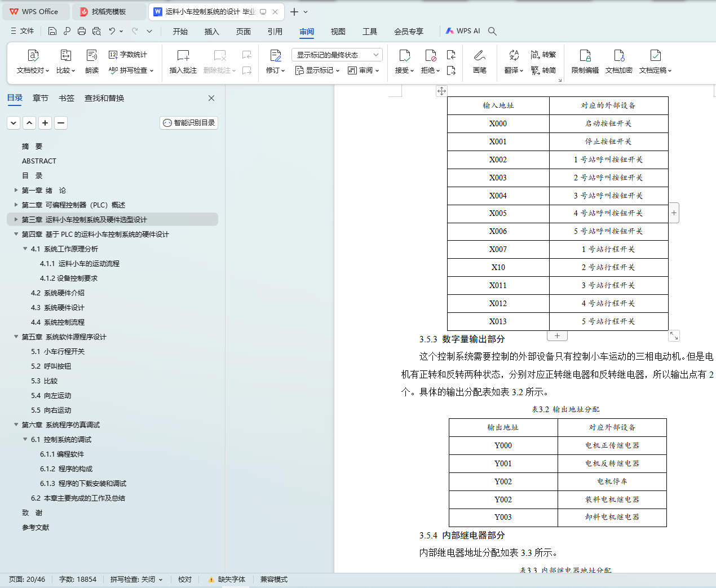Insert a comment with 插入批注
The height and width of the screenshot is (588, 716).
[183, 62]
